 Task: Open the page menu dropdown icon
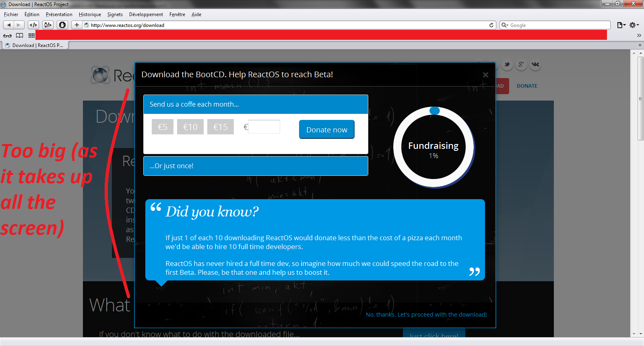(x=621, y=25)
